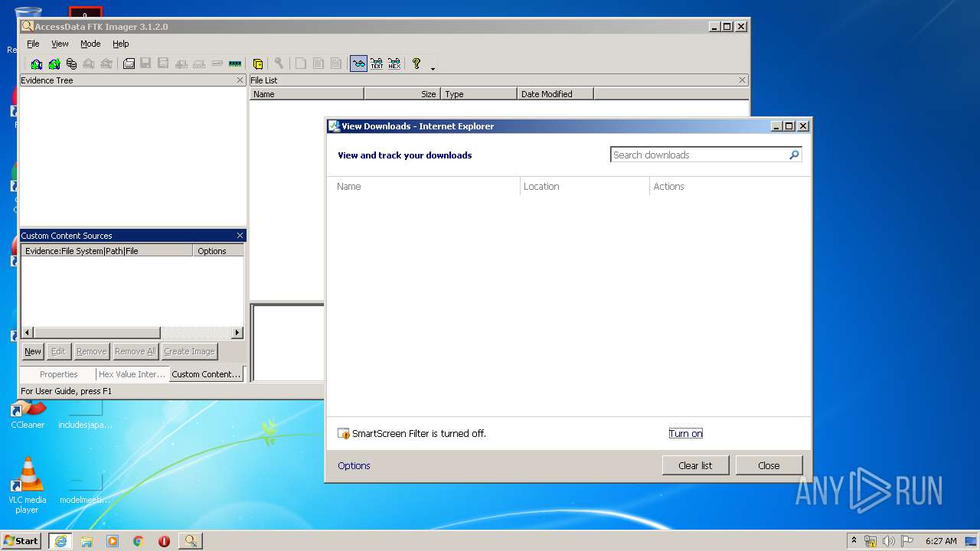Close the Evidence Tree pane
This screenshot has width=980, height=551.
click(240, 80)
